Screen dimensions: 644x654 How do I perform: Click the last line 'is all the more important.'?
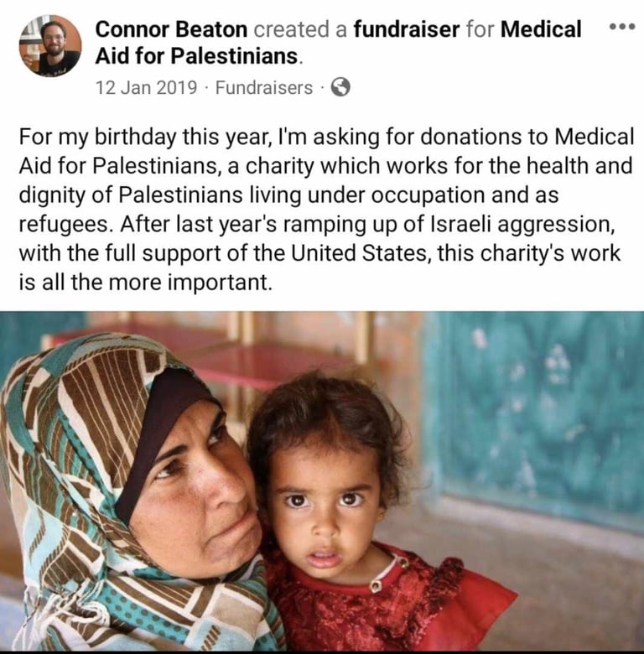pos(146,281)
